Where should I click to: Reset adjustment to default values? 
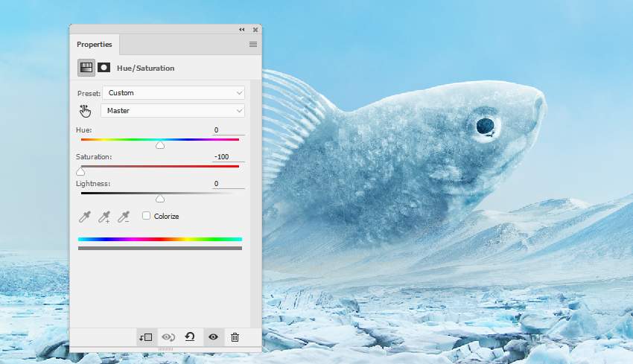(190, 337)
